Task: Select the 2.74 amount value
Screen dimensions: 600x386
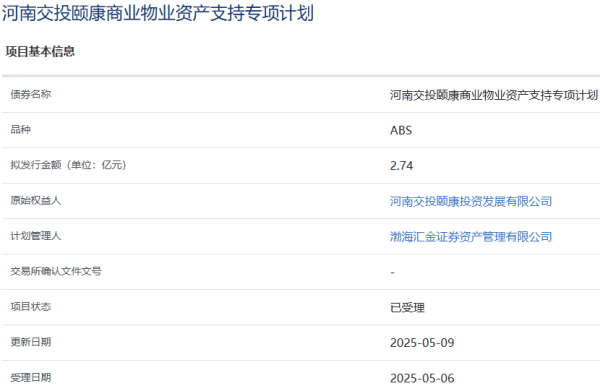Action: (x=401, y=166)
